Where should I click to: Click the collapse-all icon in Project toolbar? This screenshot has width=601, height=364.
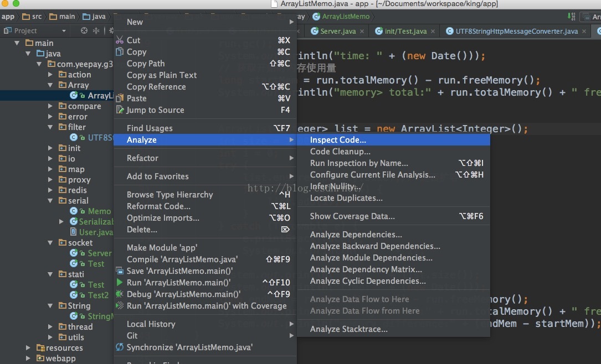tap(96, 31)
